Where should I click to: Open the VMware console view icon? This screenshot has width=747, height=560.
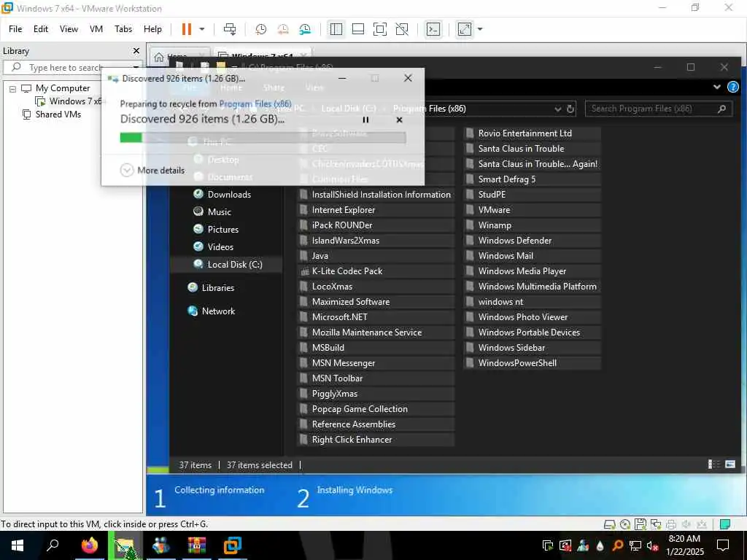pos(433,29)
